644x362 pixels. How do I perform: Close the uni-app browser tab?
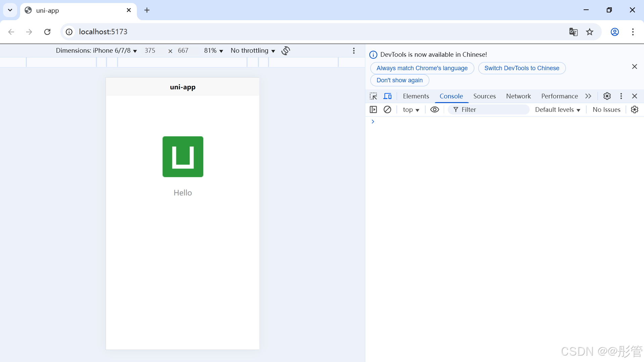[129, 10]
